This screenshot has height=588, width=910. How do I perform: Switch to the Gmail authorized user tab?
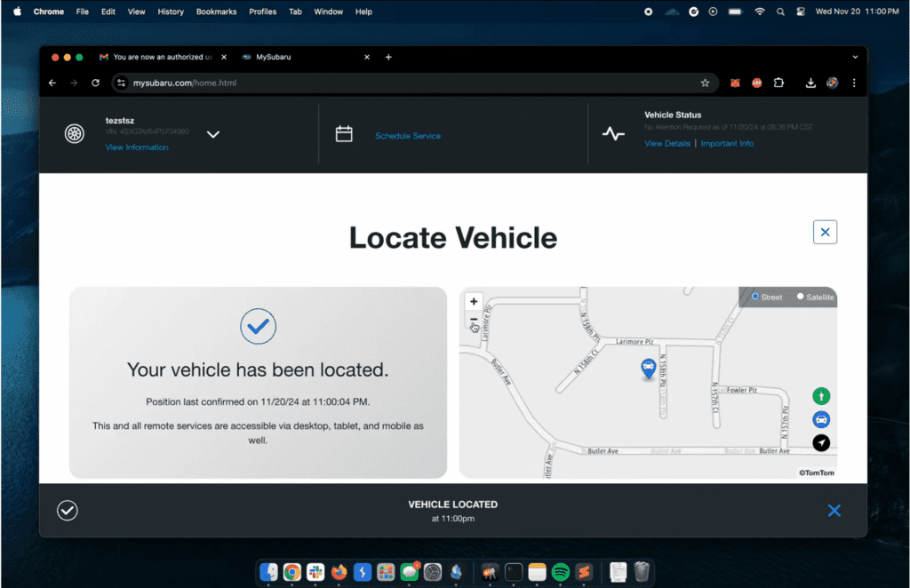(x=163, y=57)
